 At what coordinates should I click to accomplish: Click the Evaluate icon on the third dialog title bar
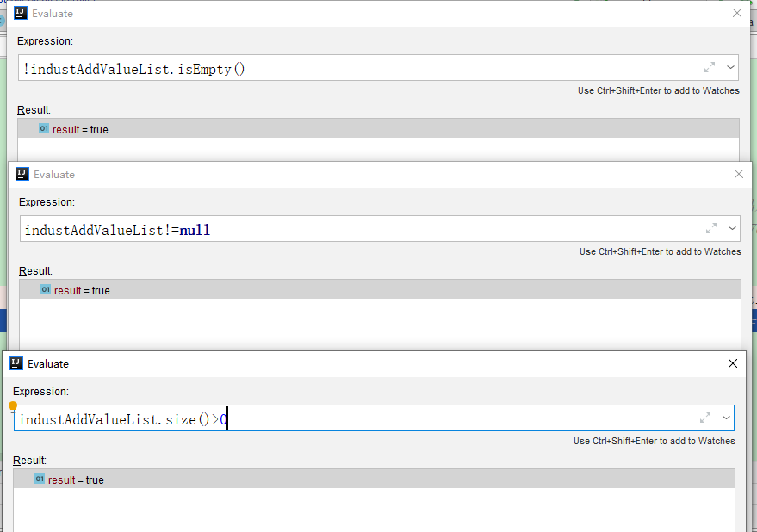(15, 363)
